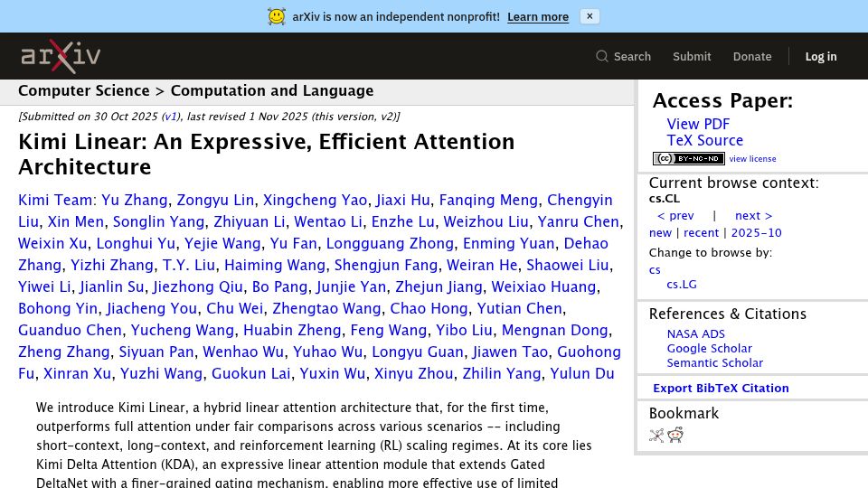
Task: Open author Mengnan Dong
Action: pyautogui.click(x=554, y=330)
